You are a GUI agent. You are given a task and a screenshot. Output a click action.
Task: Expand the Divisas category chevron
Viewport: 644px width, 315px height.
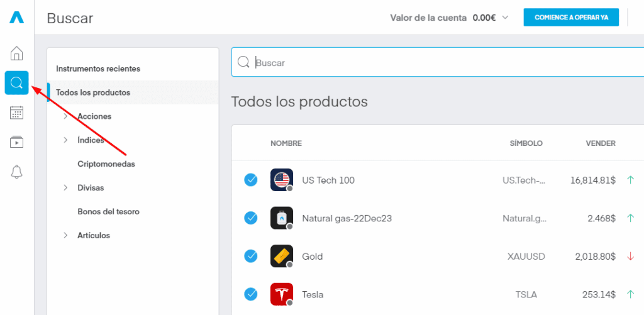click(x=65, y=188)
